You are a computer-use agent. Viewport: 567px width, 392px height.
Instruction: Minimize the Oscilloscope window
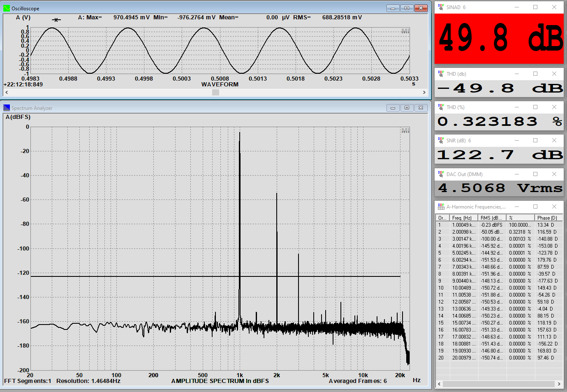pos(393,8)
